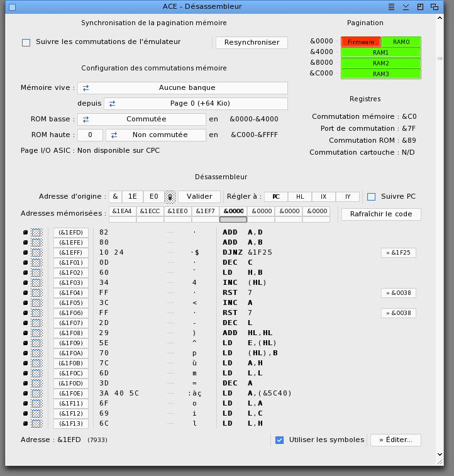The width and height of the screenshot is (454, 476).
Task: Click the red Firmware pagination block
Action: point(361,42)
